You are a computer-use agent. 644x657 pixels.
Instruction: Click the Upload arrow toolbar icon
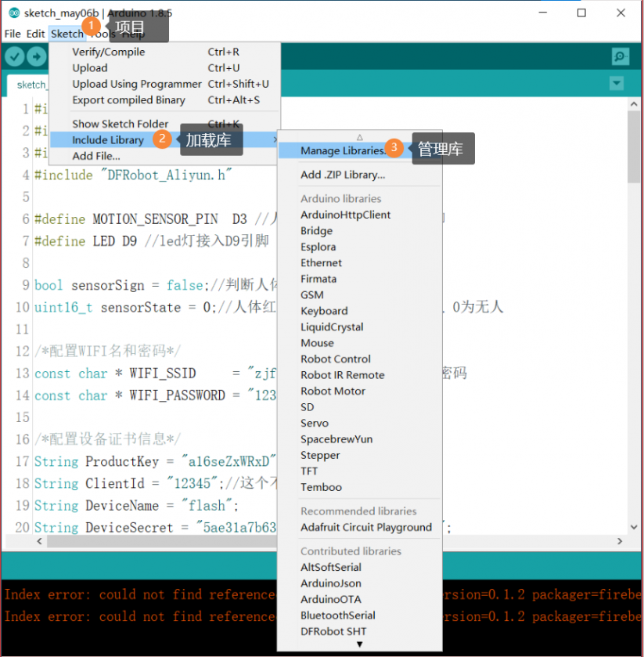tap(37, 56)
